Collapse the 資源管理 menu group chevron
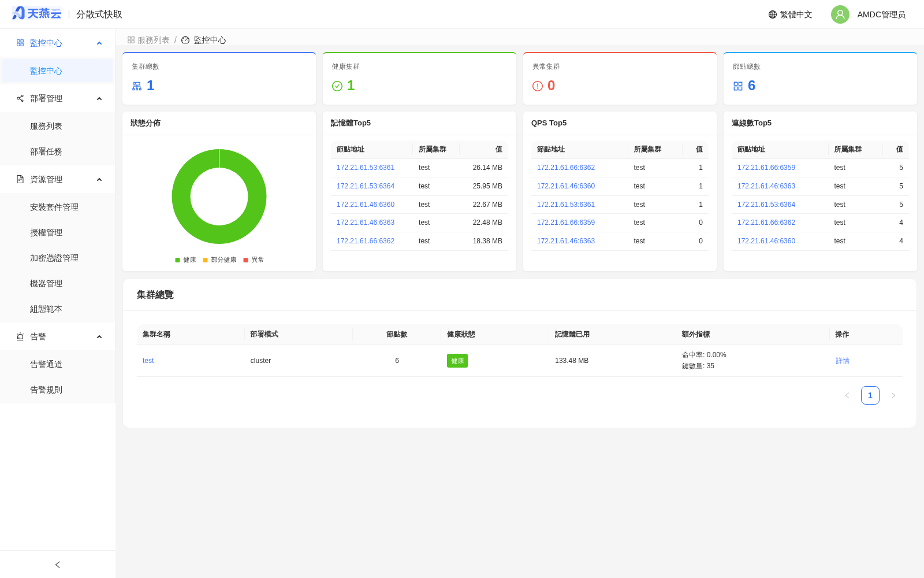The height and width of the screenshot is (578, 924). click(99, 179)
